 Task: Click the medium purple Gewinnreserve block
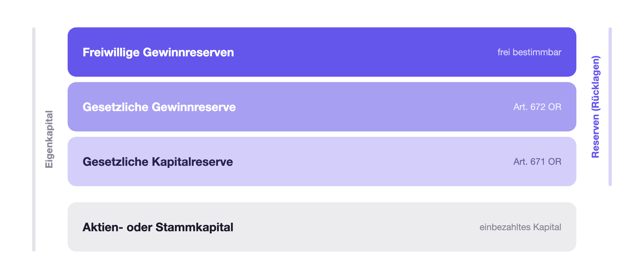coord(322,107)
